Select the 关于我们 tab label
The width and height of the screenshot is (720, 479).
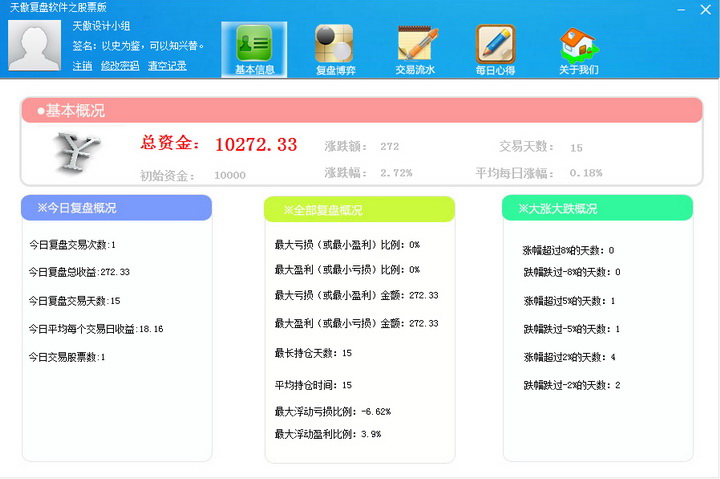pyautogui.click(x=579, y=70)
